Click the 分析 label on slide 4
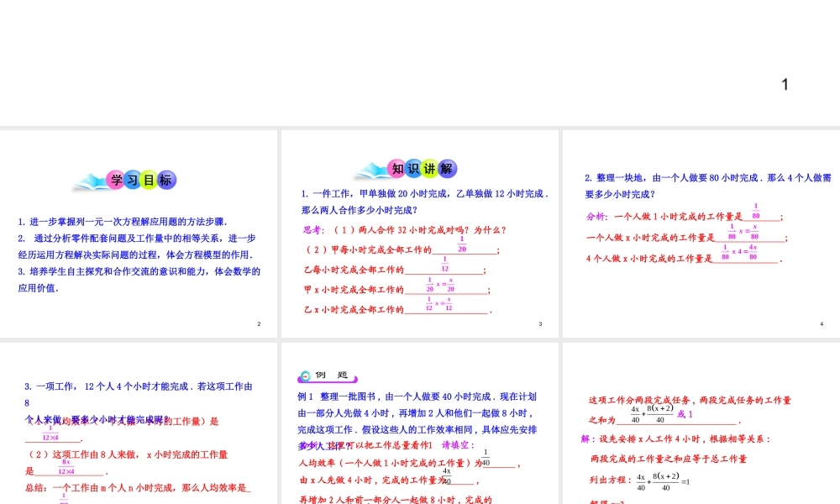The width and height of the screenshot is (840, 504). (595, 217)
